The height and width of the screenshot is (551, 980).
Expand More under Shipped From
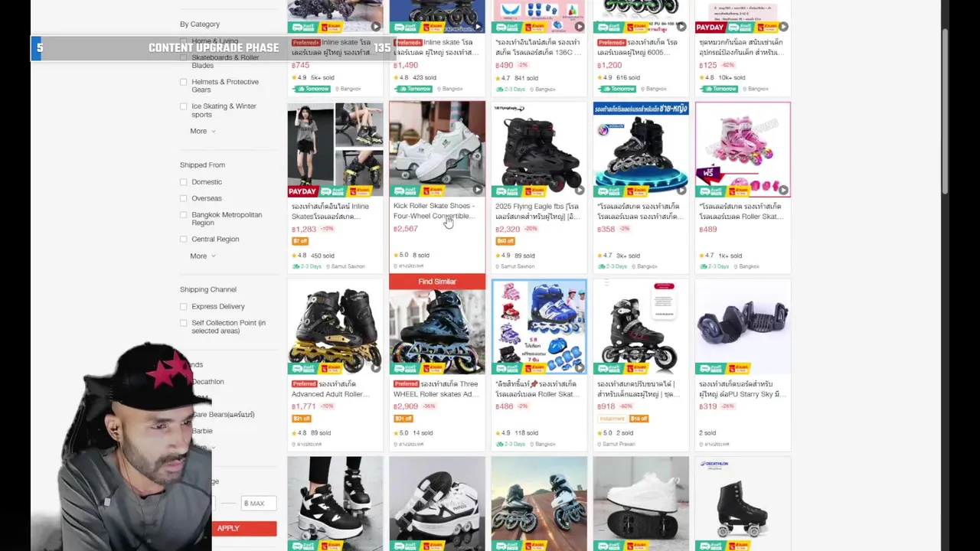202,256
